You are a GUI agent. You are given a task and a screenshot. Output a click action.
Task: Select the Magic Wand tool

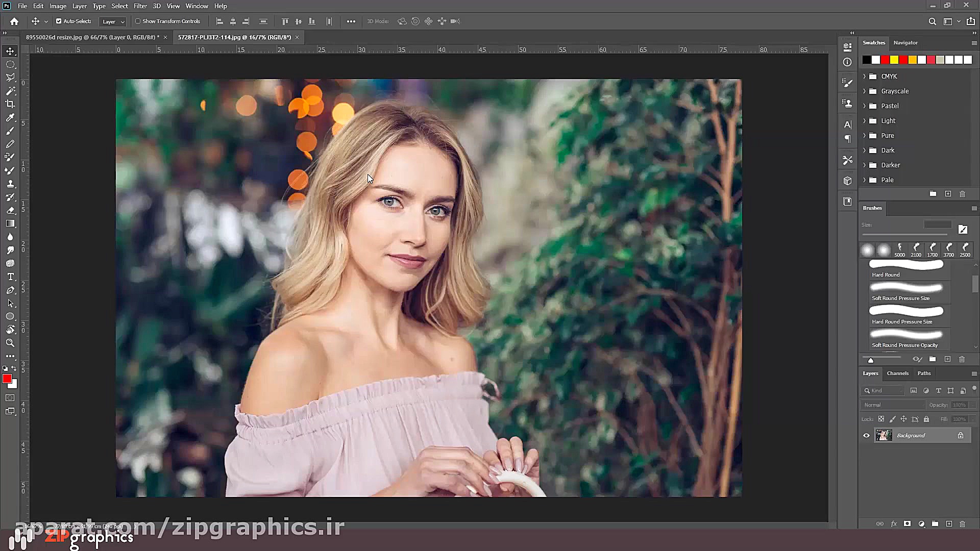[10, 91]
